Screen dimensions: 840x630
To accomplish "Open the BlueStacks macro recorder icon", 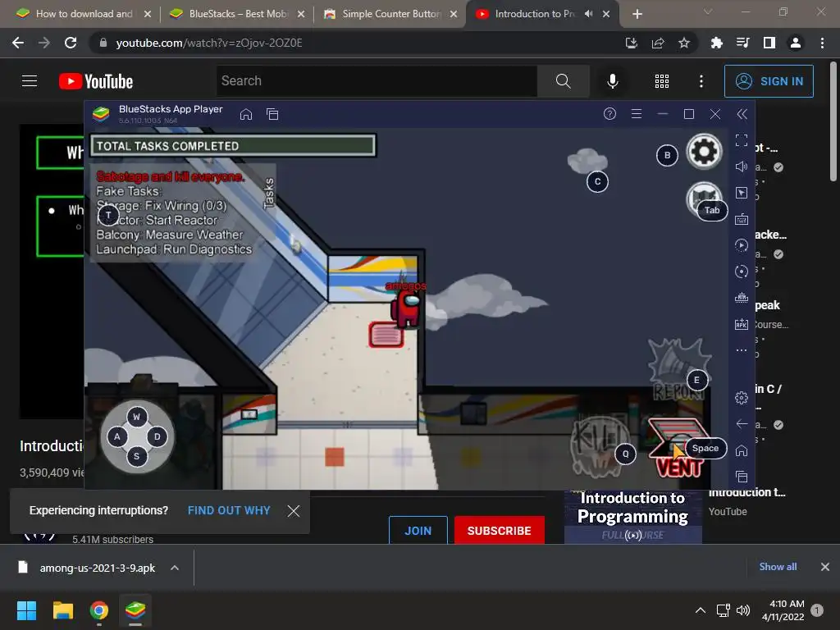I will click(x=742, y=245).
